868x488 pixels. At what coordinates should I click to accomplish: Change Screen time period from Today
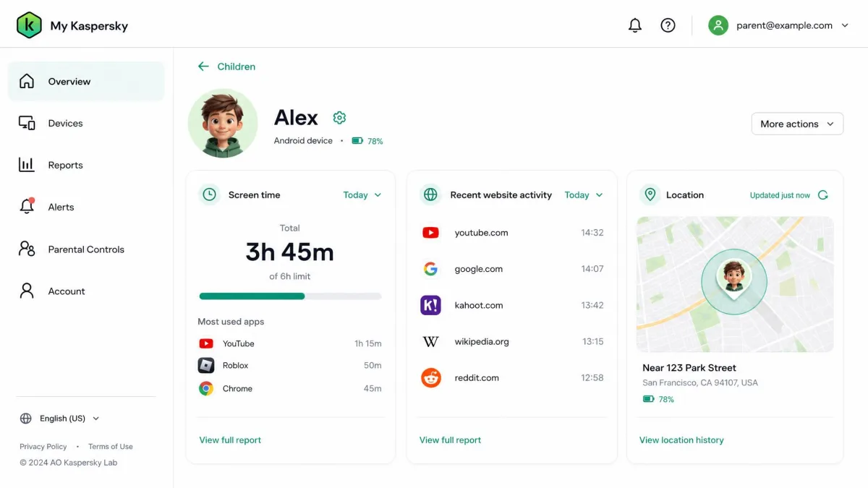362,195
